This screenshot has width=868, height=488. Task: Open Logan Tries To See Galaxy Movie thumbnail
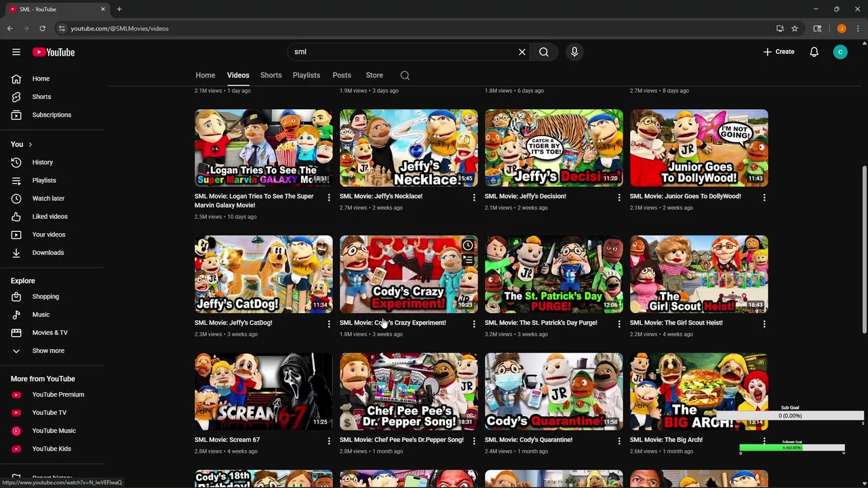[x=264, y=148]
